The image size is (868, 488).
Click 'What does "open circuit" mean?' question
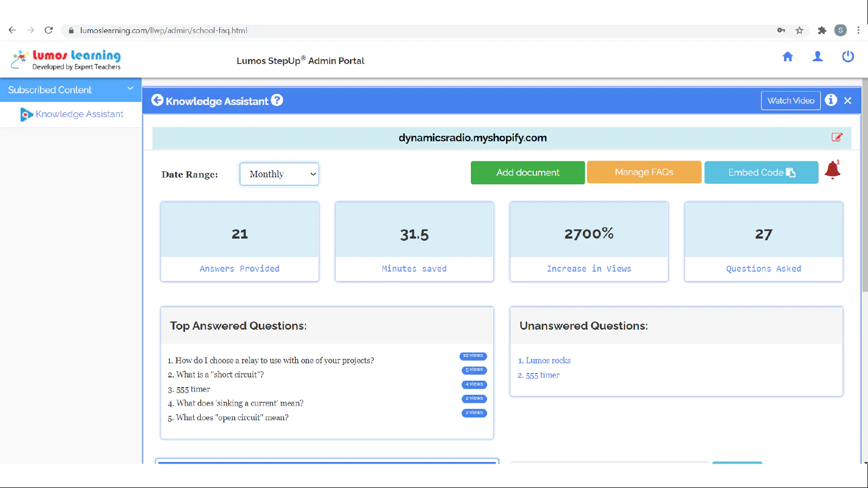click(232, 418)
